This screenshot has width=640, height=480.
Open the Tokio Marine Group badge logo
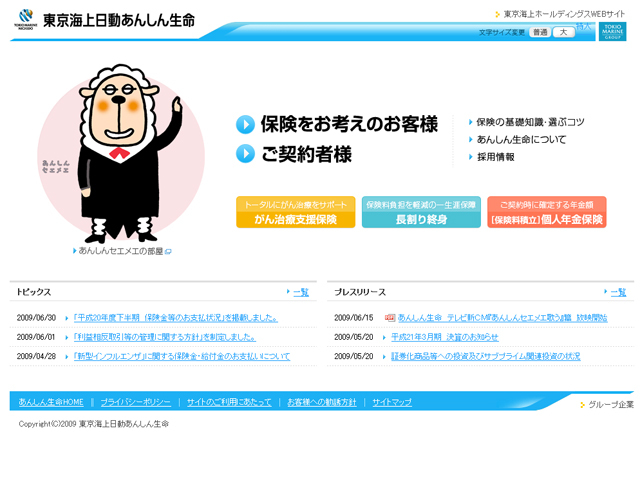tap(612, 31)
